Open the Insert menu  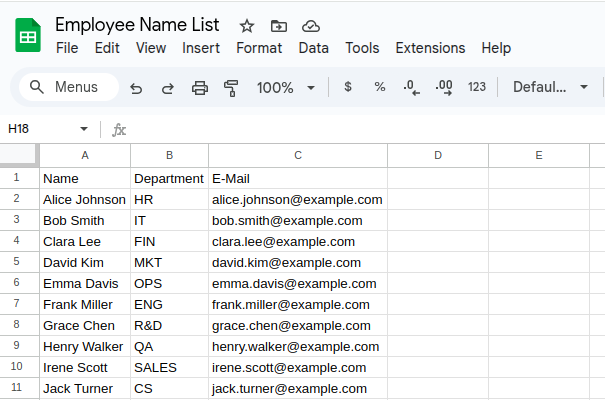point(201,48)
